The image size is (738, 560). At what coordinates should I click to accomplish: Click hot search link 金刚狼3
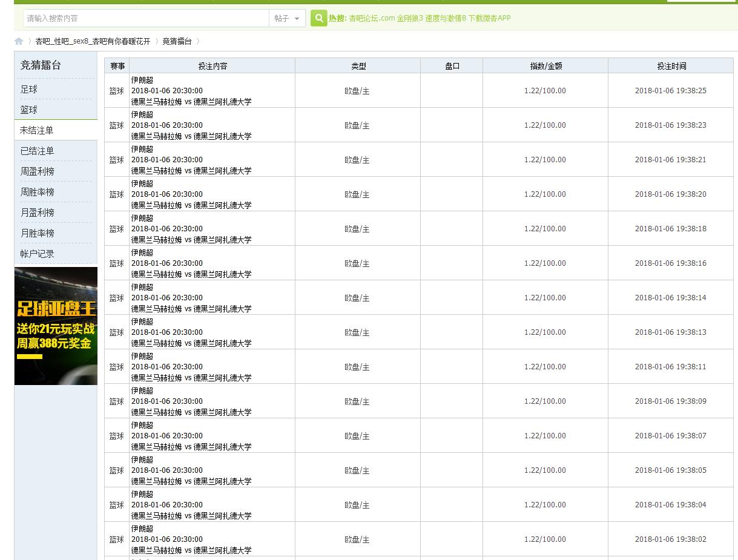[x=410, y=18]
